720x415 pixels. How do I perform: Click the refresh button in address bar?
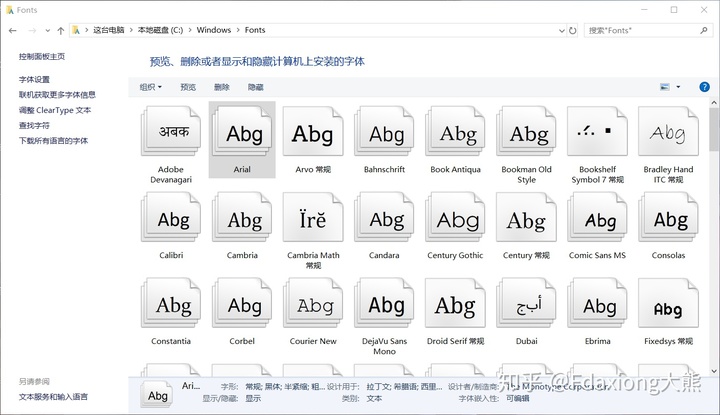click(572, 30)
